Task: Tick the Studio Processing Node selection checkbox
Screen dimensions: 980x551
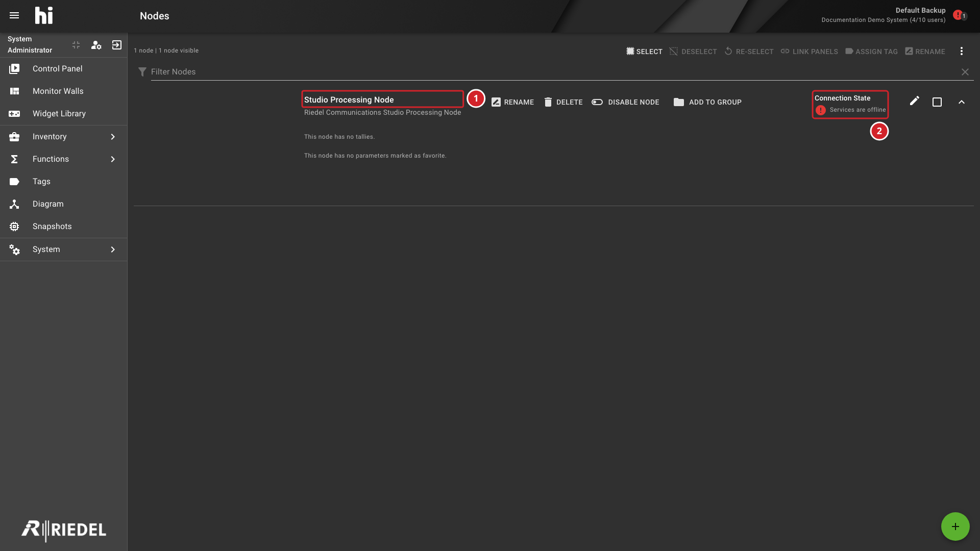Action: point(937,102)
